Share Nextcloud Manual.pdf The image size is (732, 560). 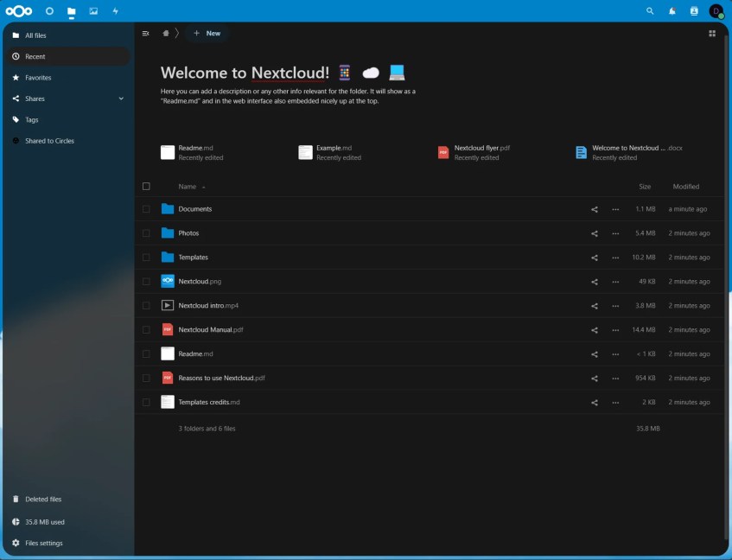pyautogui.click(x=595, y=330)
